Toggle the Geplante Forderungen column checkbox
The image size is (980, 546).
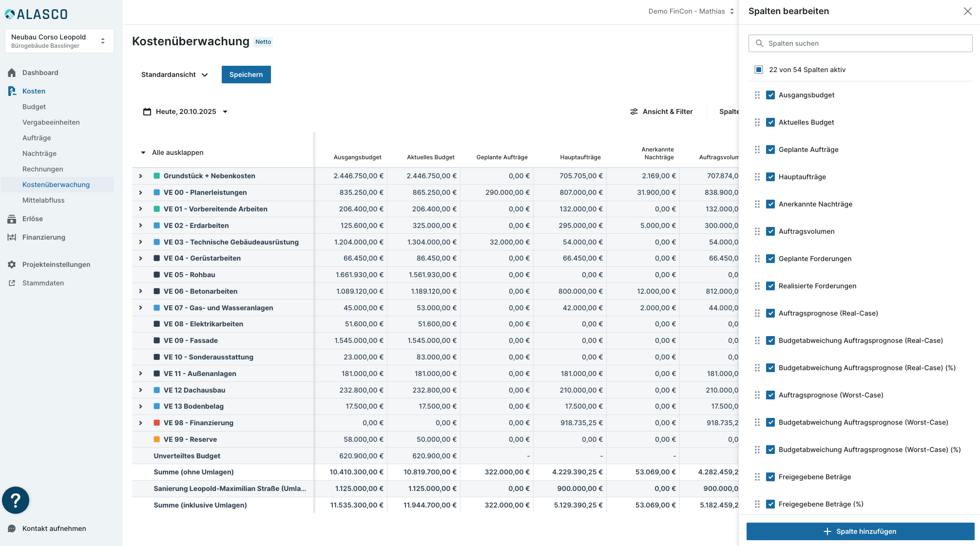[770, 259]
